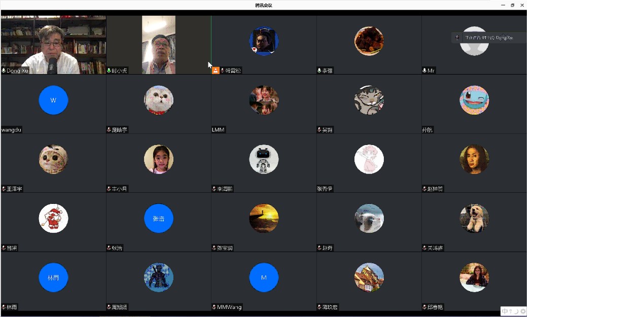This screenshot has height=317, width=644.
Task: Select the Santa Claus avatar
Action: coord(53,219)
